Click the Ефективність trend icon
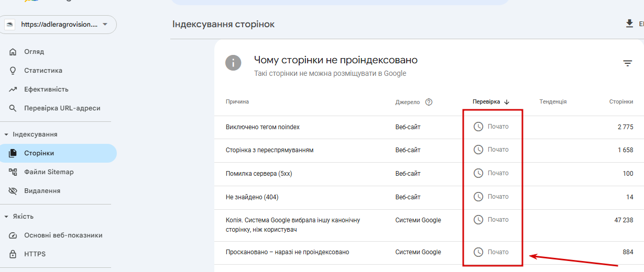The height and width of the screenshot is (272, 644). tap(13, 89)
